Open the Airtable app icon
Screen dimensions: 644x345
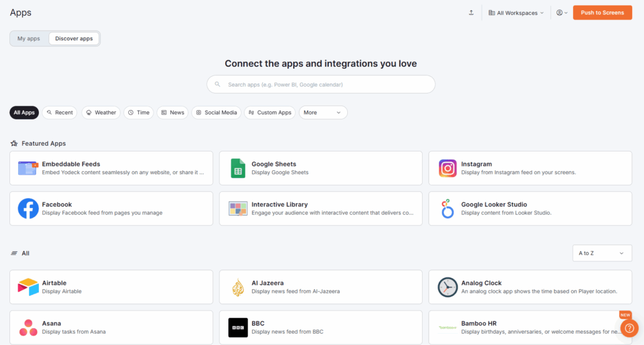pyautogui.click(x=28, y=287)
